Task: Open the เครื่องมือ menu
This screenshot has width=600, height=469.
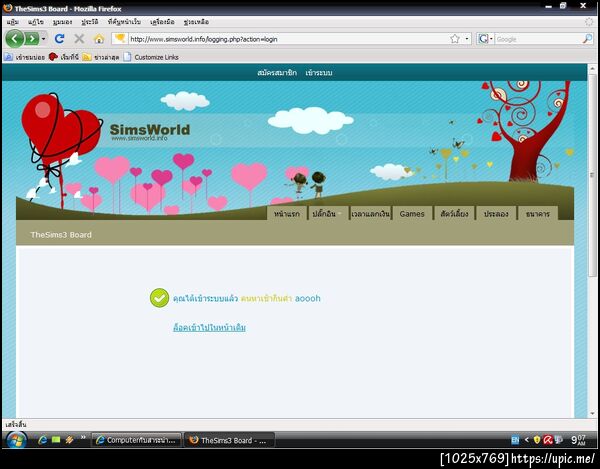Action: [162, 22]
